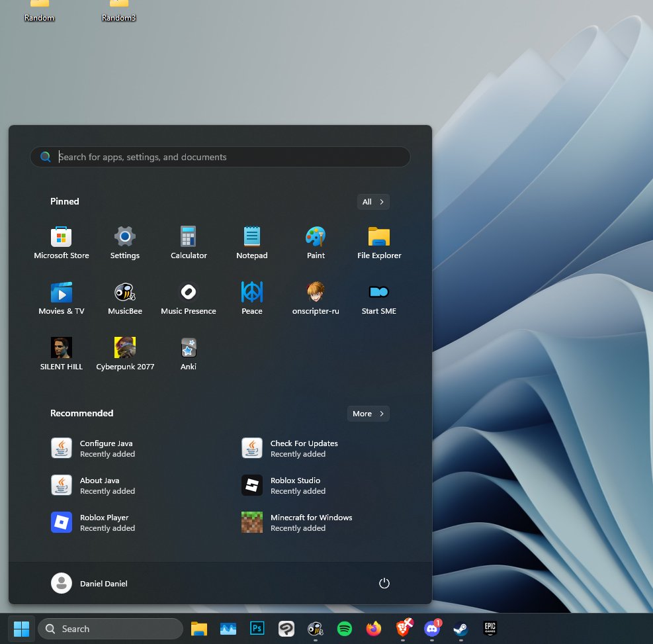Launch Cyberpunk 2077 pinned game
The width and height of the screenshot is (653, 644).
(125, 354)
